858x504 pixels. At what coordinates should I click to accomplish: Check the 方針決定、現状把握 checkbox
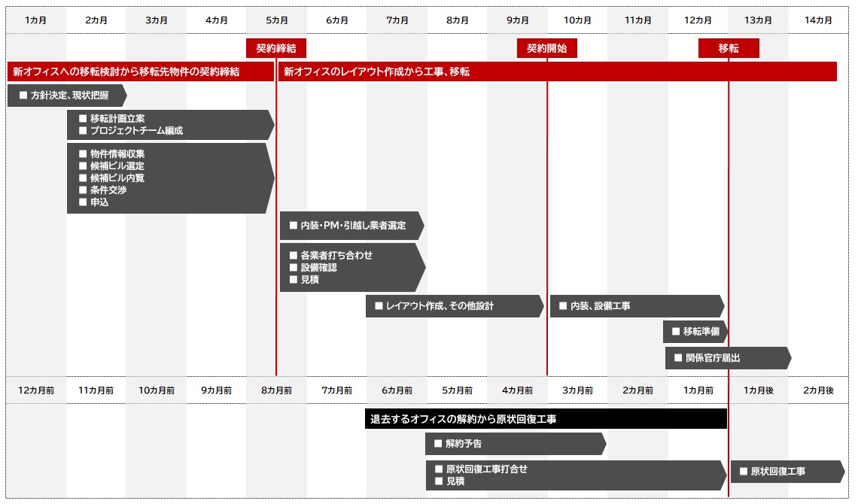point(23,96)
